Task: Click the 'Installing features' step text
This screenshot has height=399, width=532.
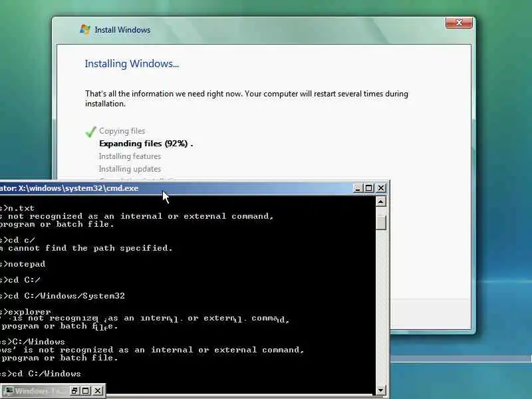Action: [130, 156]
